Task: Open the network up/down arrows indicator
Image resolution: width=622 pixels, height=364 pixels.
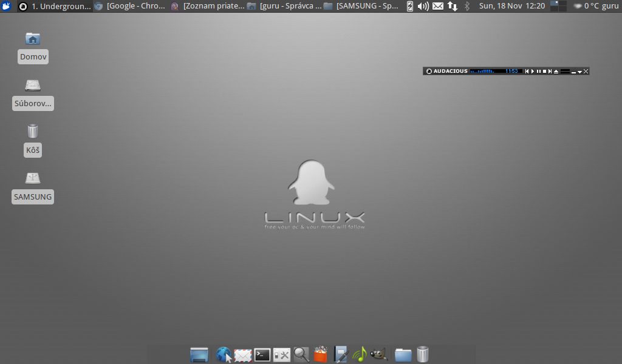Action: [x=452, y=6]
